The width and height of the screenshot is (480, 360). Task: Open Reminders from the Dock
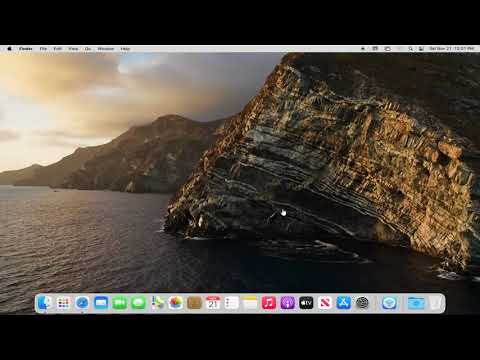[232, 303]
